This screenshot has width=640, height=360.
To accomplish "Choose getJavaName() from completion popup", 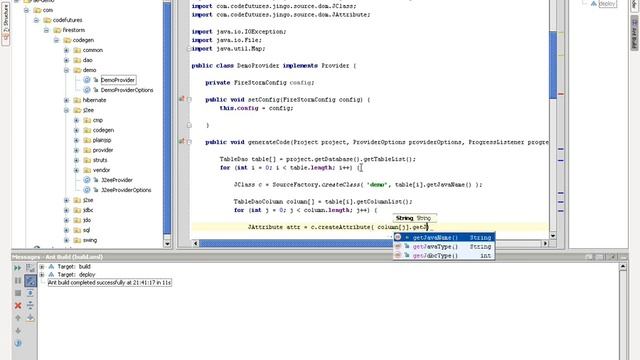I will (444, 237).
